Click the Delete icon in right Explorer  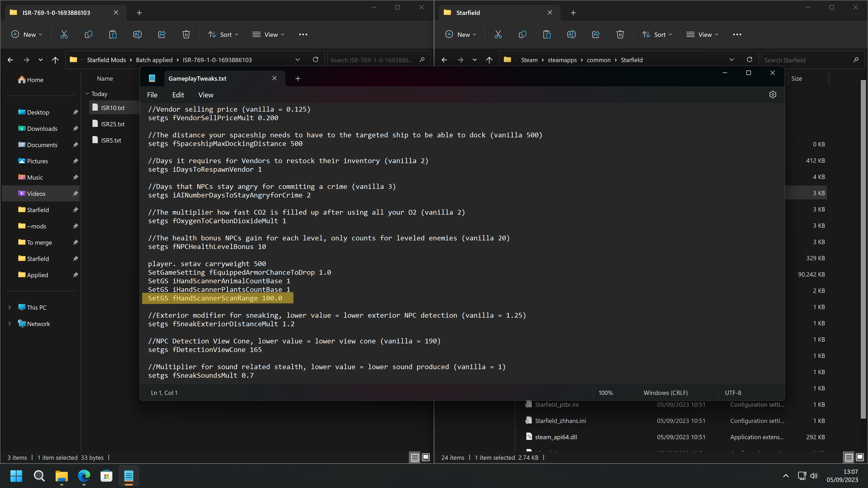click(620, 34)
